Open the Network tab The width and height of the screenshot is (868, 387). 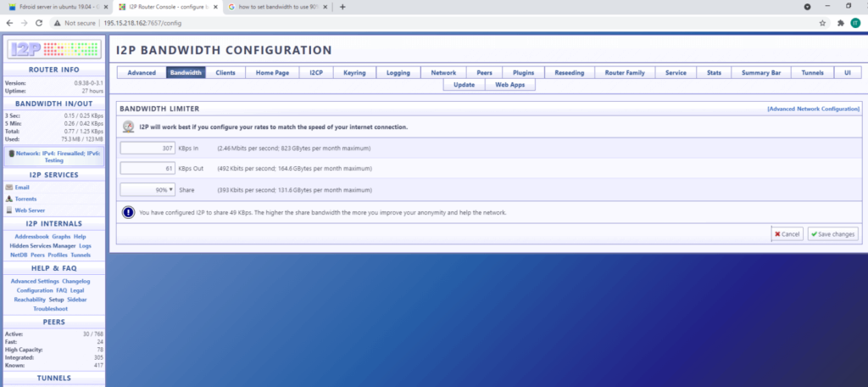443,73
